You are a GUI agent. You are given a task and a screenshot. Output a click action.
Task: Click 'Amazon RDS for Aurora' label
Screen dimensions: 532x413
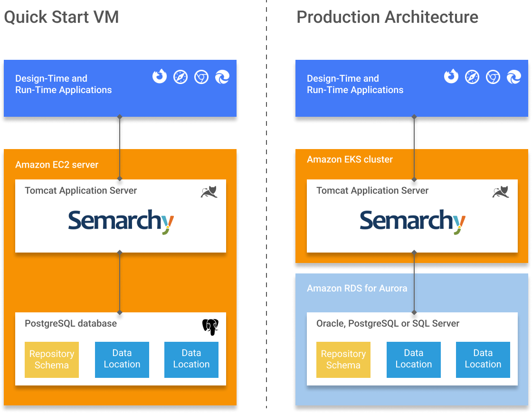pos(357,288)
